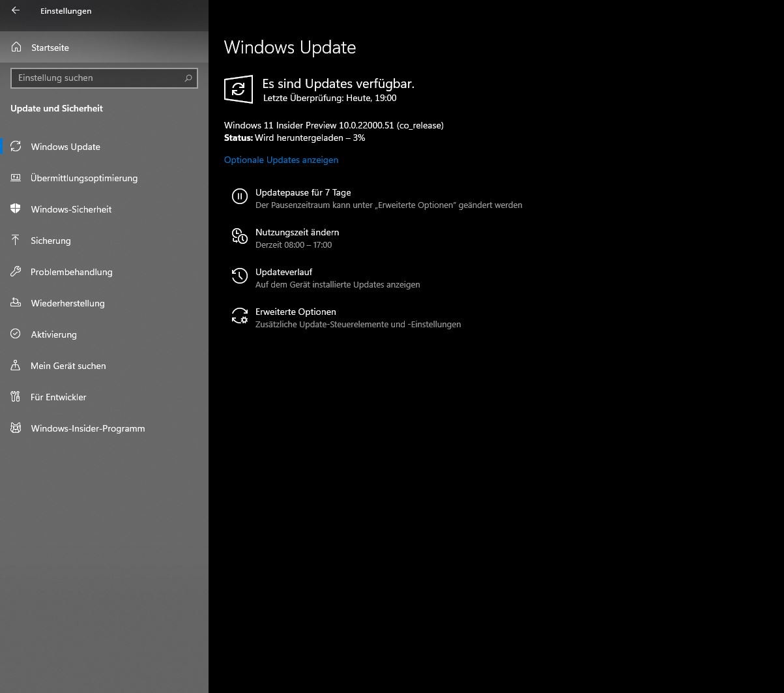Click the Windows-Sicherheit shield icon
The width and height of the screenshot is (784, 693).
16,209
